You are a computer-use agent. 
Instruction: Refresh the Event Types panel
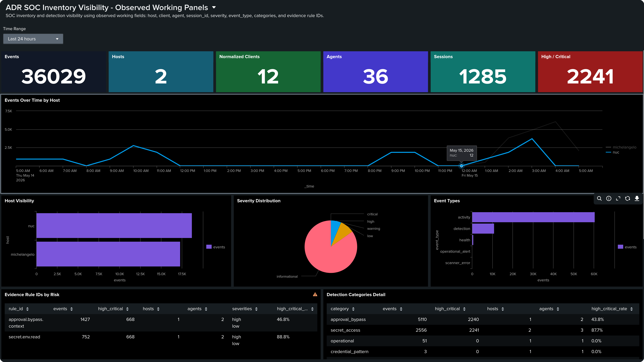(x=628, y=198)
